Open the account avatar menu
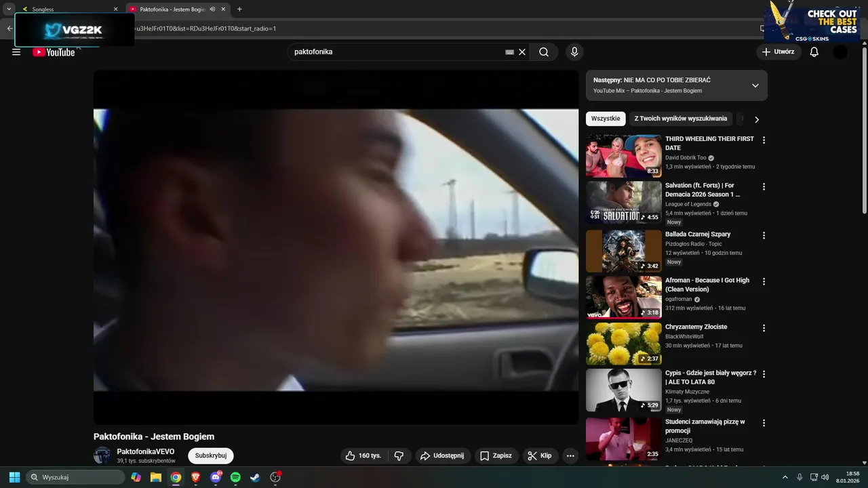The height and width of the screenshot is (488, 868). [x=840, y=52]
